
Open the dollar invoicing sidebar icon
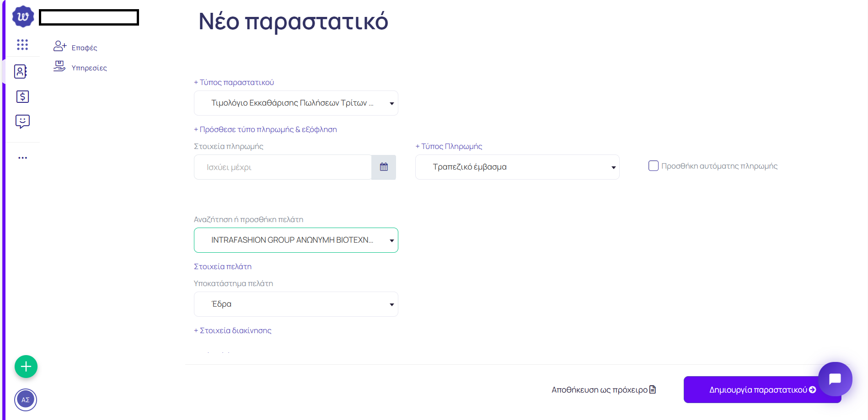(22, 96)
